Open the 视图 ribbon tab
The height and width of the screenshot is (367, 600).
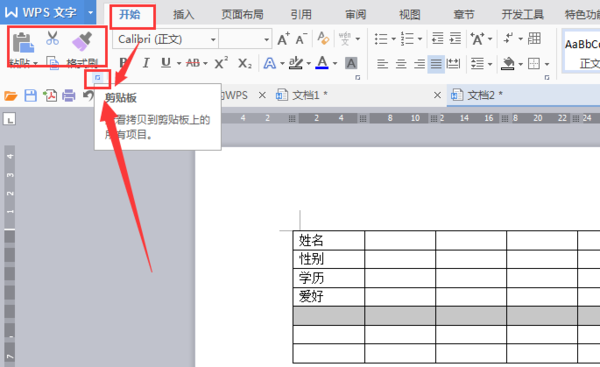click(410, 15)
